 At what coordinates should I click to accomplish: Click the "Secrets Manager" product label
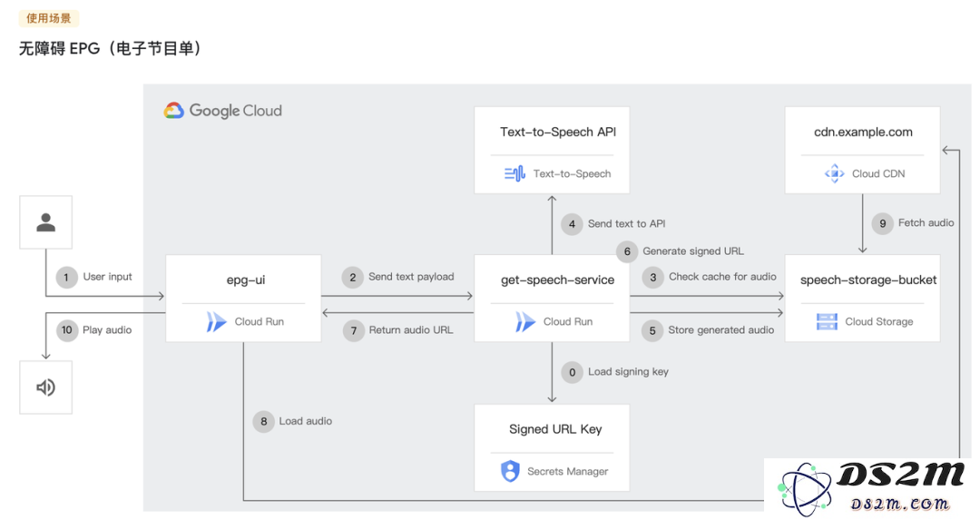(x=567, y=471)
